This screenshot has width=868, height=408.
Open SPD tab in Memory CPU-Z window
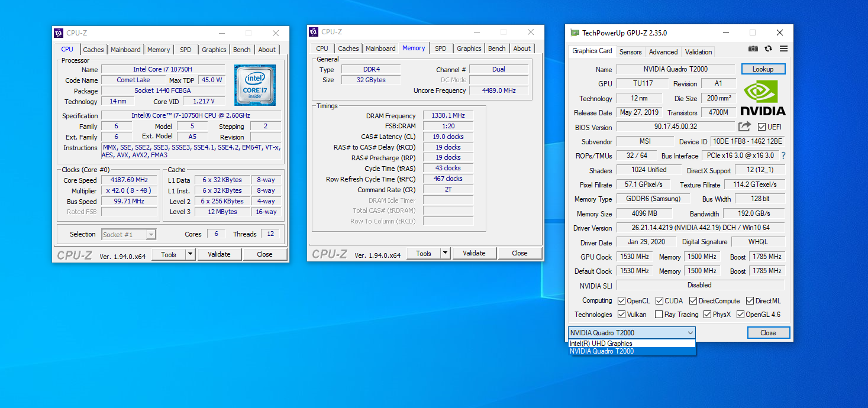(441, 48)
